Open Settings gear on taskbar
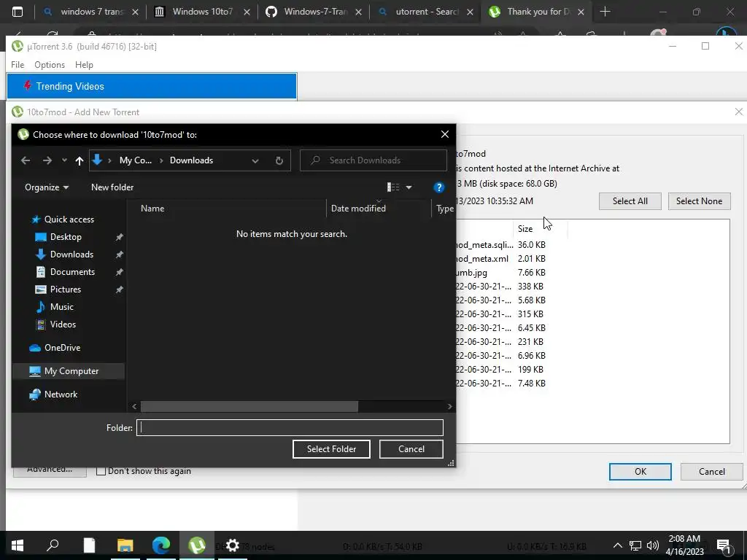Screen dimensions: 747x560 [x=233, y=545]
